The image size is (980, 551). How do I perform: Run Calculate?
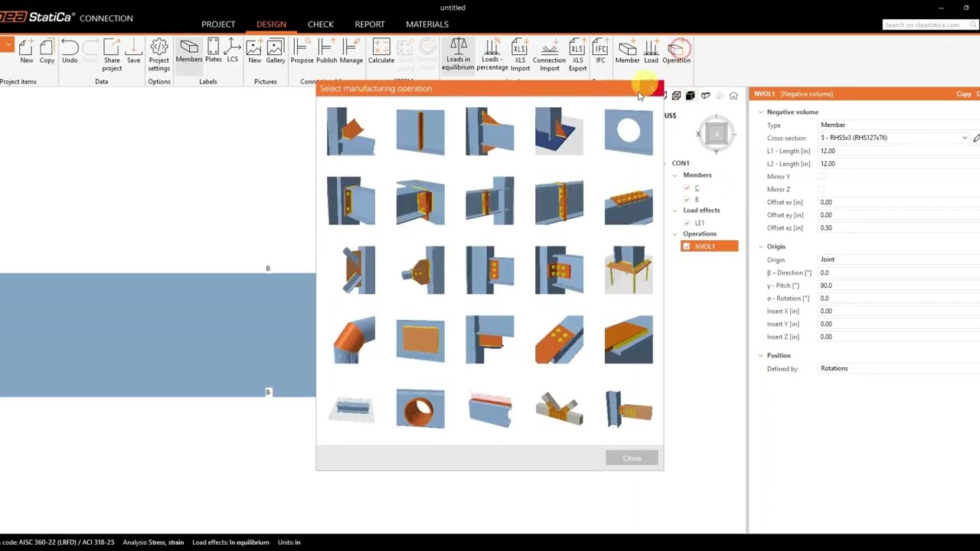pyautogui.click(x=381, y=52)
